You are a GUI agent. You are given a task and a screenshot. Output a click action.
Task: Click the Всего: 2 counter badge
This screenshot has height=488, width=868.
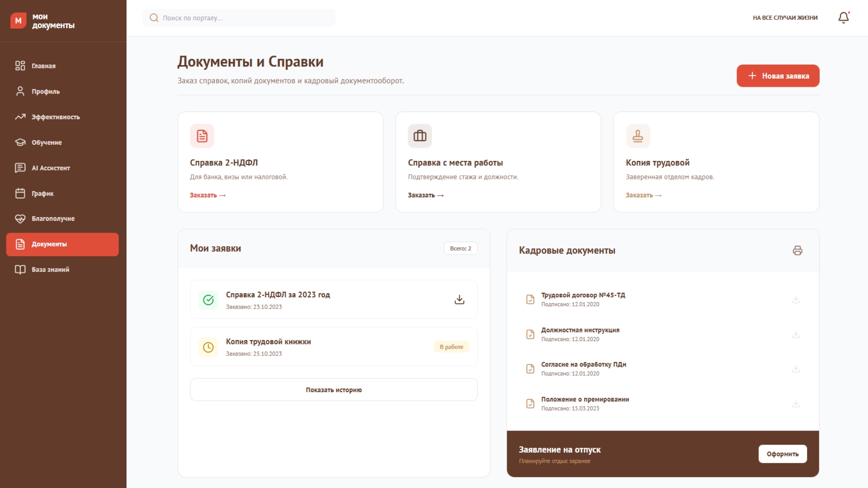click(x=460, y=248)
